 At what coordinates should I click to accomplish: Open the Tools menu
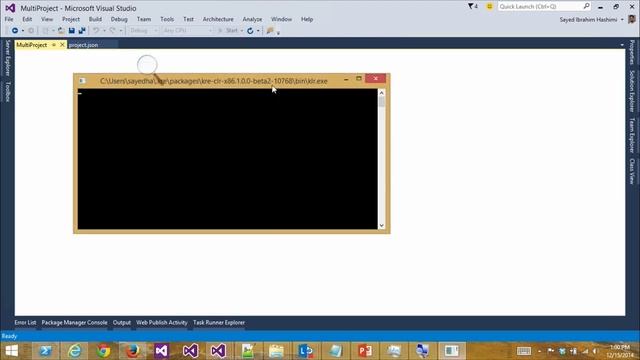pyautogui.click(x=167, y=19)
